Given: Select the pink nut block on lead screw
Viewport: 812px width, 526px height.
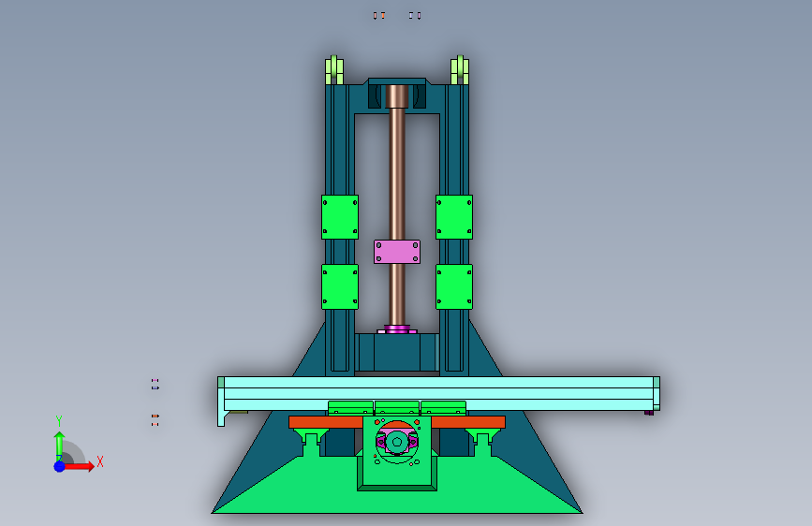Looking at the screenshot, I should coord(397,252).
